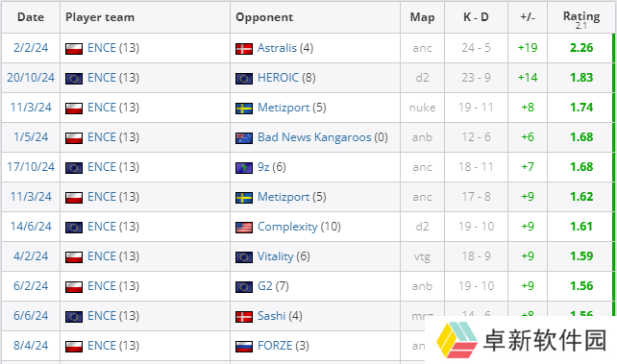Sort table by Date column header
The height and width of the screenshot is (364, 617).
31,17
